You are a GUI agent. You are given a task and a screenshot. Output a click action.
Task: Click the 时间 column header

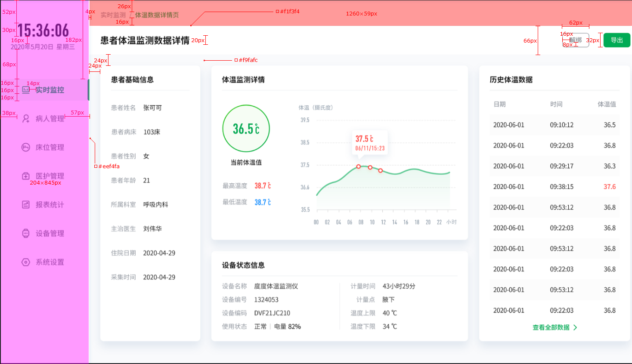(x=556, y=104)
